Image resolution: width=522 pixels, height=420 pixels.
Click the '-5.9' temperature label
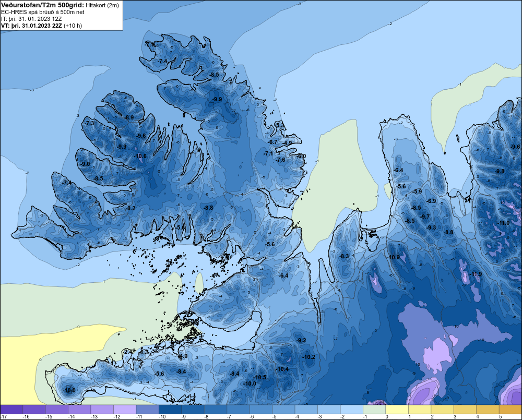point(417,191)
